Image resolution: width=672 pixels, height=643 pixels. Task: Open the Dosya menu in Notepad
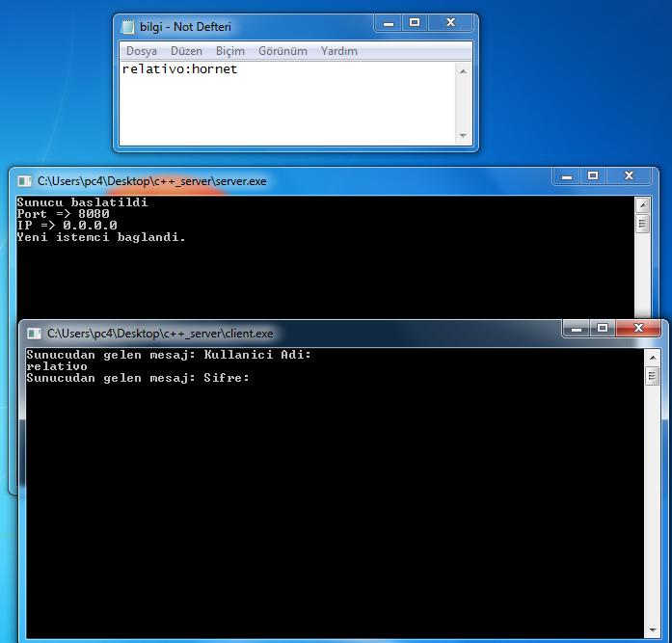[142, 51]
